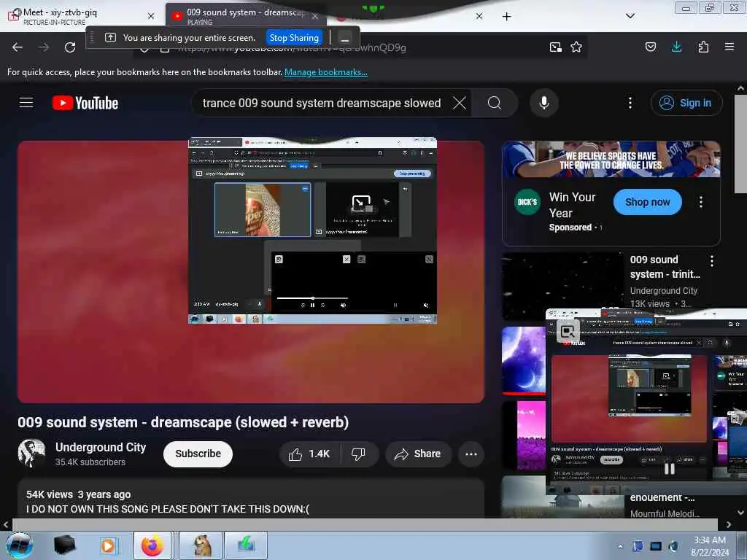Open Firefox downloads arrow icon

pyautogui.click(x=676, y=47)
